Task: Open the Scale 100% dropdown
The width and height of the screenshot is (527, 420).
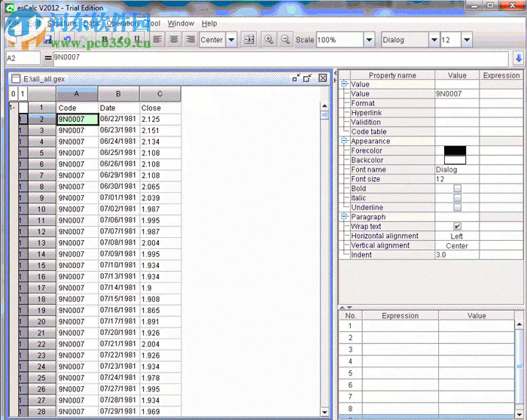Action: pyautogui.click(x=367, y=39)
